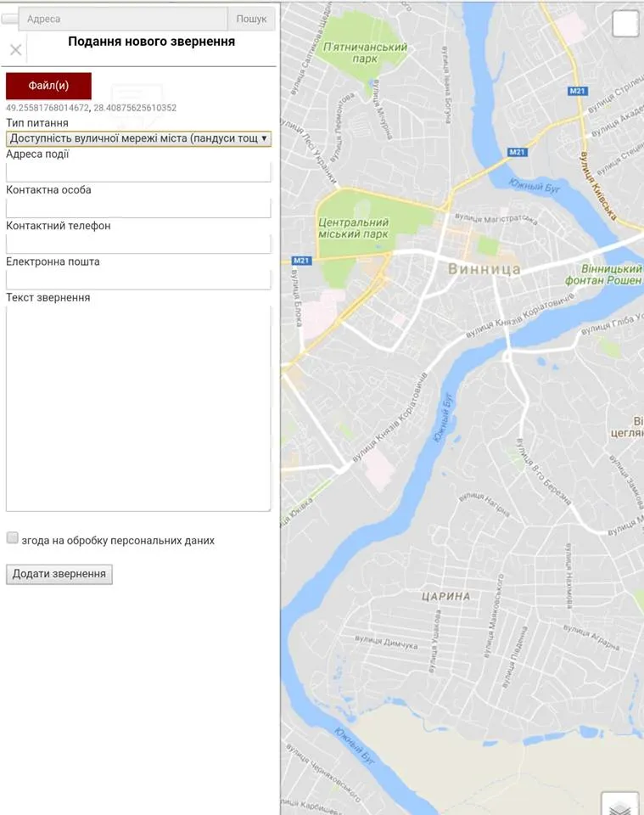Focus the Адреса search field

(x=123, y=19)
